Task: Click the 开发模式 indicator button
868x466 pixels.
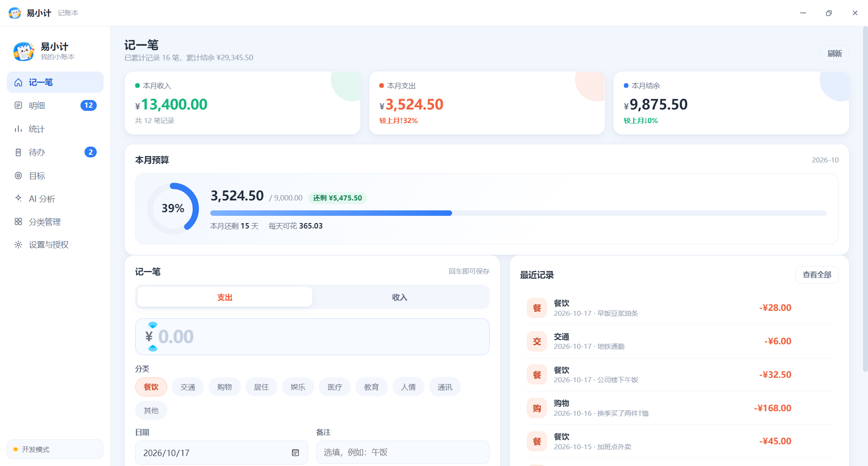Action: pyautogui.click(x=55, y=449)
